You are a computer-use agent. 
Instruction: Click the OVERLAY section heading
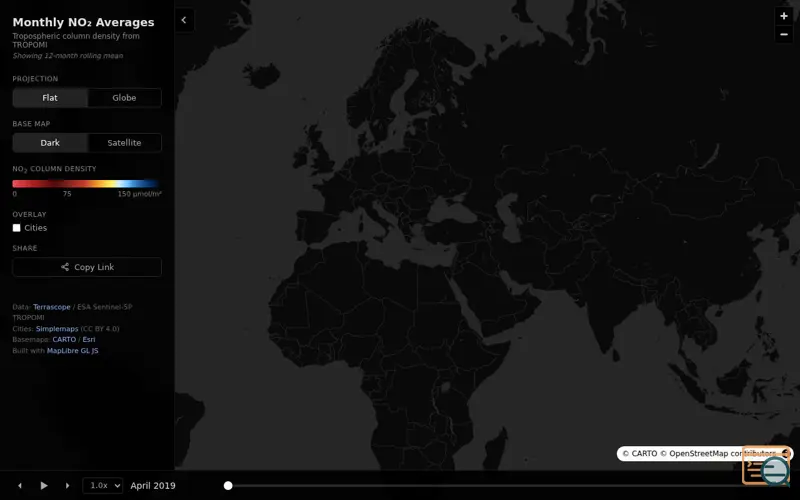[x=30, y=215]
